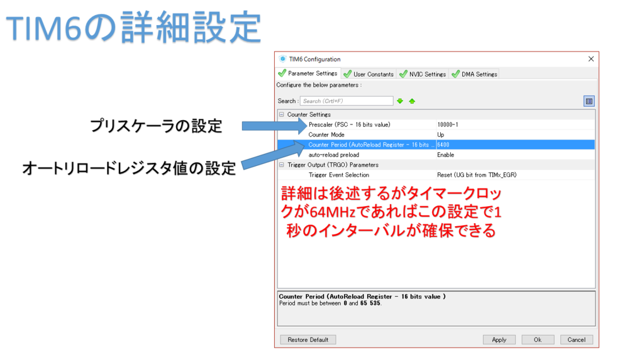644x362 pixels.
Task: Click the TIM6 Configuration title bar icon
Action: [x=281, y=58]
